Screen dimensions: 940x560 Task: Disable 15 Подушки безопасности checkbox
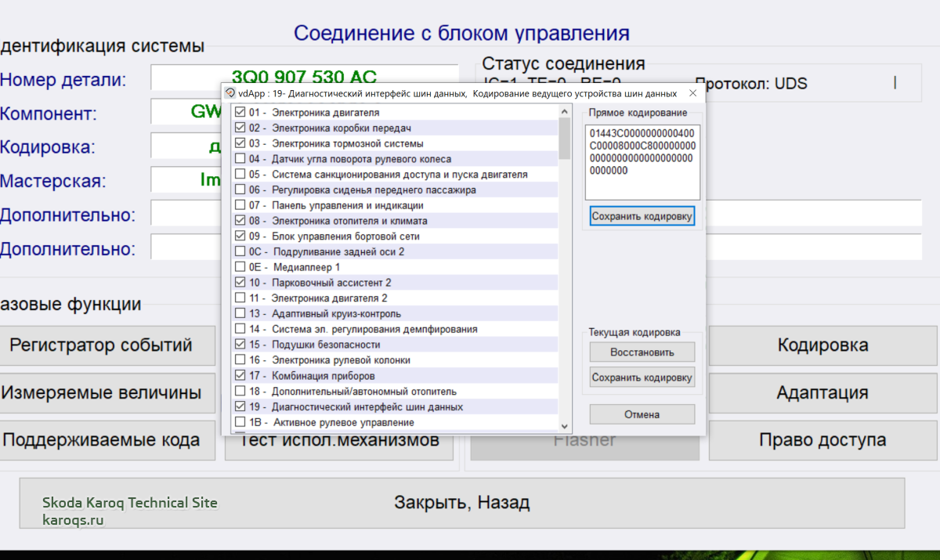click(240, 345)
